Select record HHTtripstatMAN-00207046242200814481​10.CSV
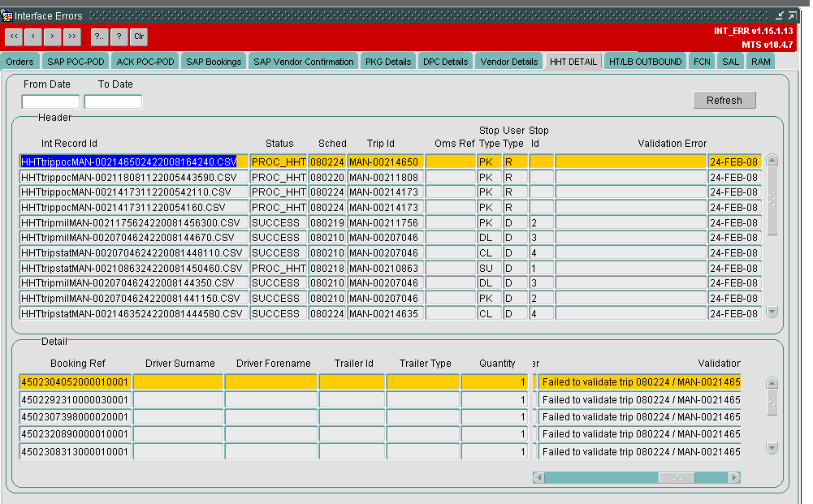The height and width of the screenshot is (504, 813). [x=134, y=252]
